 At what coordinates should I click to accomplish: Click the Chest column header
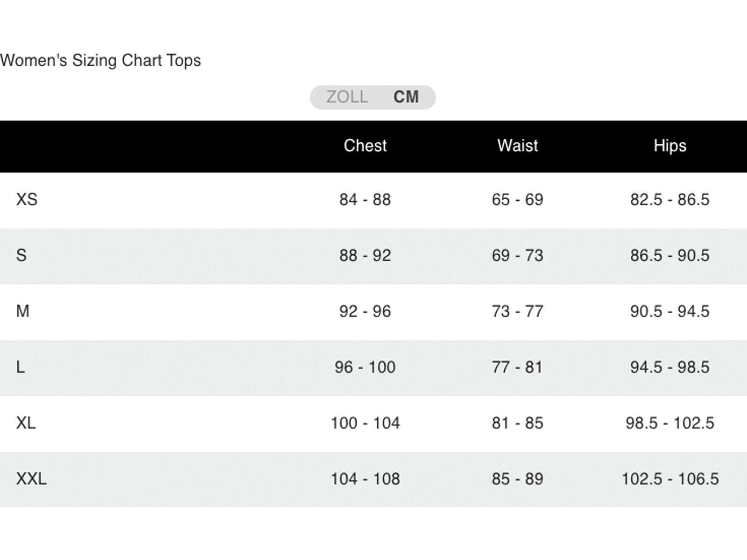point(365,146)
